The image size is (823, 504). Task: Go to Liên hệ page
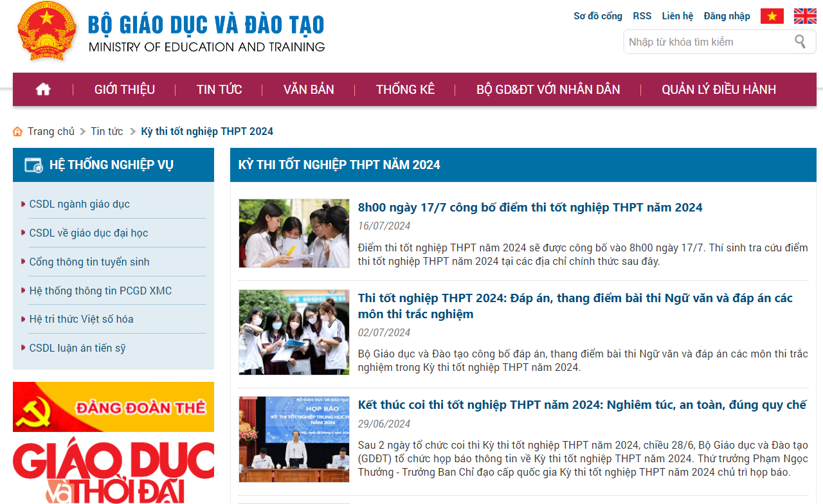pyautogui.click(x=678, y=16)
